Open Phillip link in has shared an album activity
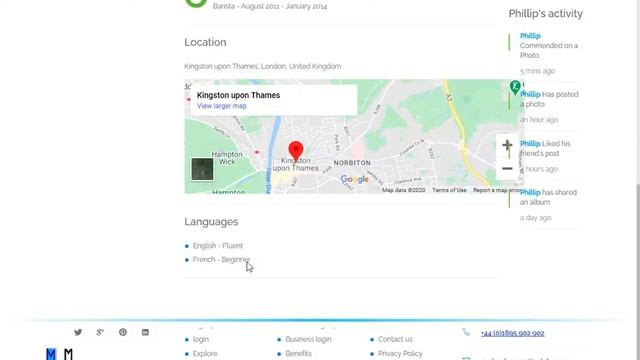This screenshot has width=640, height=360. (x=530, y=192)
